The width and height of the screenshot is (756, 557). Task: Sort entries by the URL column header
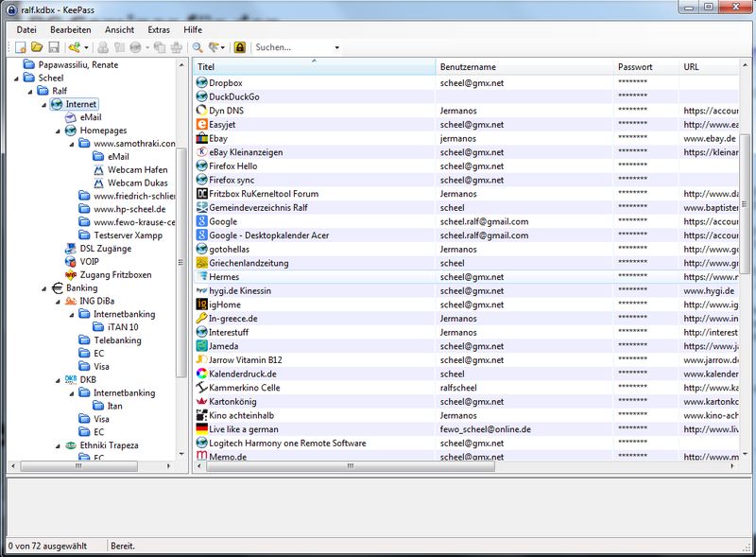pos(709,66)
